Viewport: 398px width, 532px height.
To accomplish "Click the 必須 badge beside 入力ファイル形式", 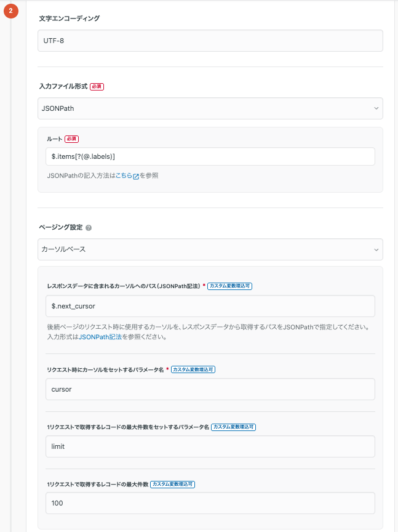I will point(97,87).
